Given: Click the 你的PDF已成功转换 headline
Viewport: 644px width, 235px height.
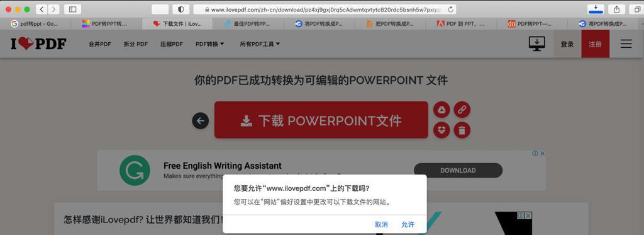Looking at the screenshot, I should point(321,80).
